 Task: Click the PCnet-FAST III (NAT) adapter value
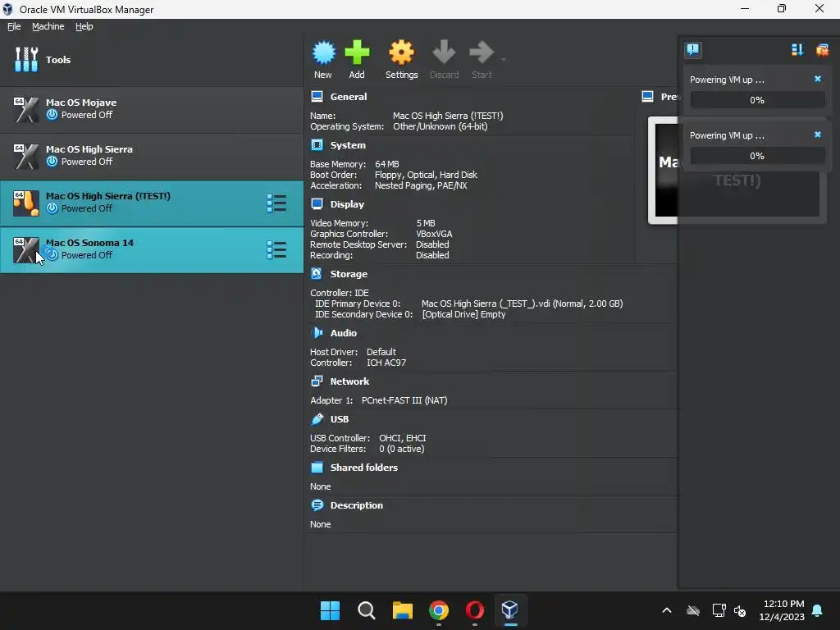click(x=404, y=400)
